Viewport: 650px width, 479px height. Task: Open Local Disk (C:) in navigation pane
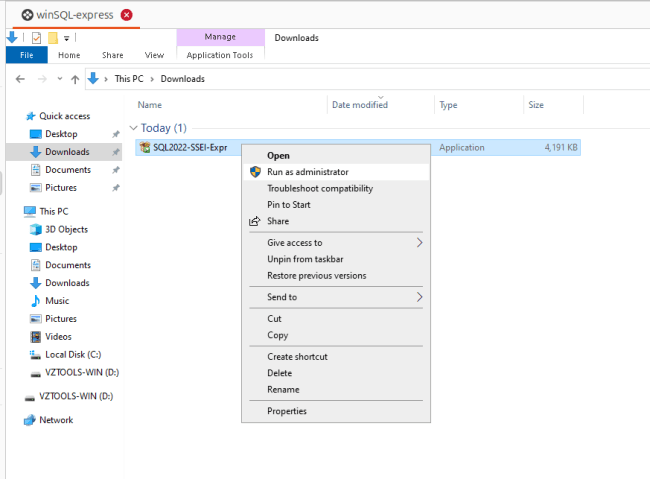72,354
